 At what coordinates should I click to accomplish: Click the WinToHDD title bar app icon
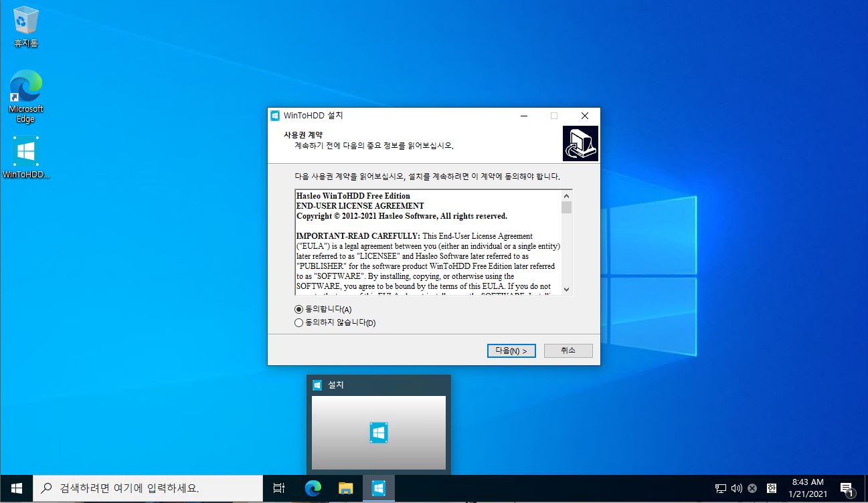pos(274,116)
